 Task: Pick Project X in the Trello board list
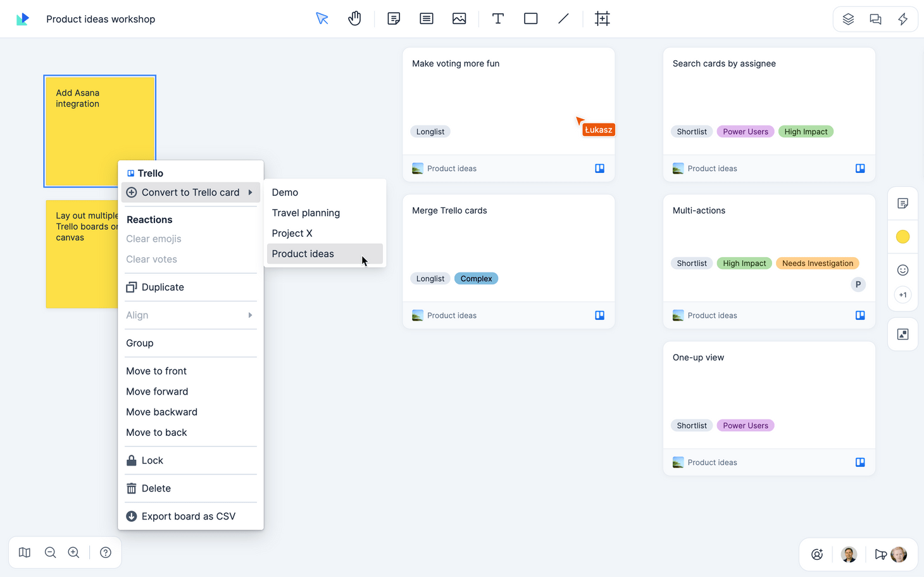[x=292, y=233]
